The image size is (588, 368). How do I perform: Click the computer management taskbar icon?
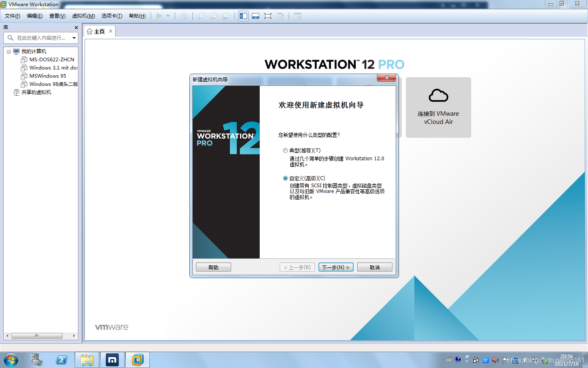click(36, 360)
